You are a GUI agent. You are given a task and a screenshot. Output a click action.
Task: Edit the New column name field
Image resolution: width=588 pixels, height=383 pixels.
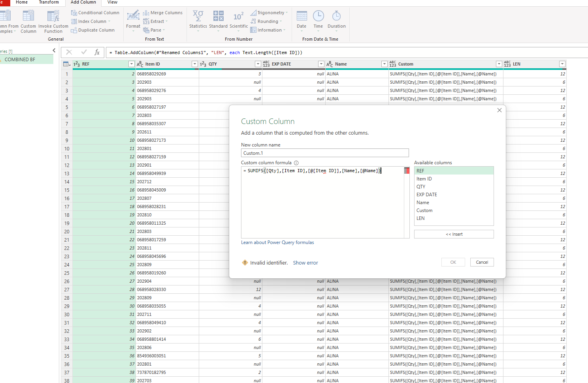pos(325,153)
